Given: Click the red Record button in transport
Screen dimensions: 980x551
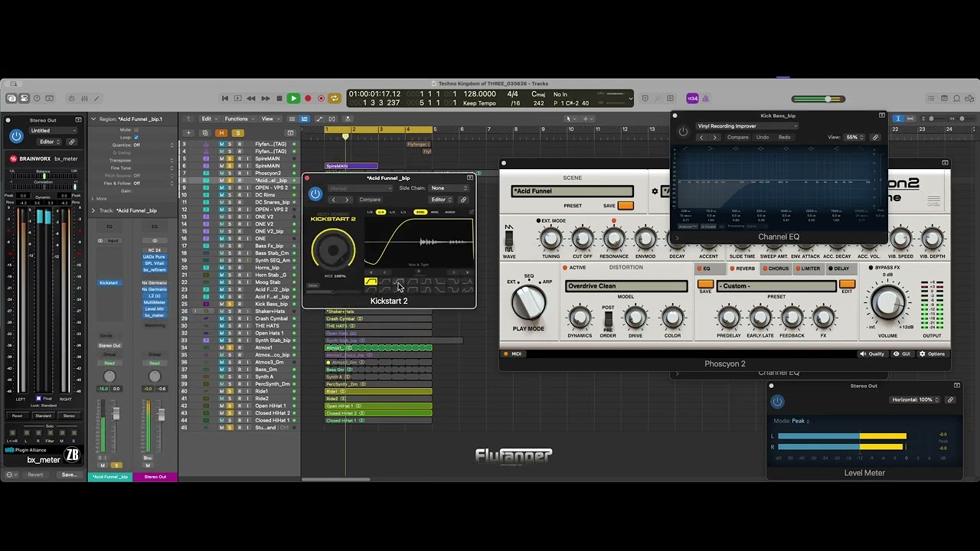Looking at the screenshot, I should click(x=308, y=98).
